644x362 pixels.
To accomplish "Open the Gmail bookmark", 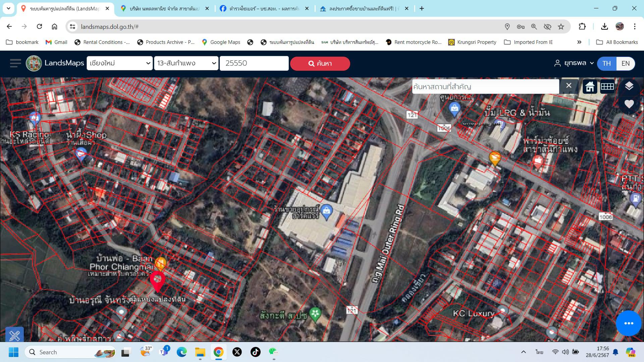I will click(x=56, y=42).
